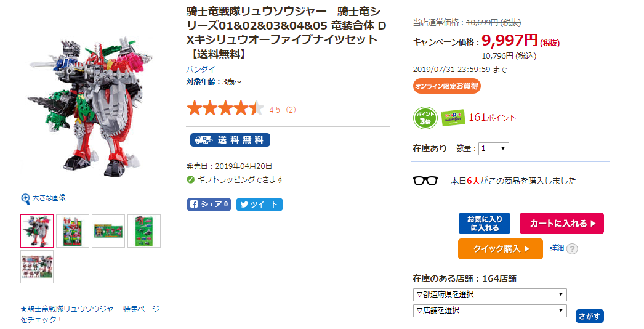Click the Toys R Us points card icon

[x=453, y=118]
